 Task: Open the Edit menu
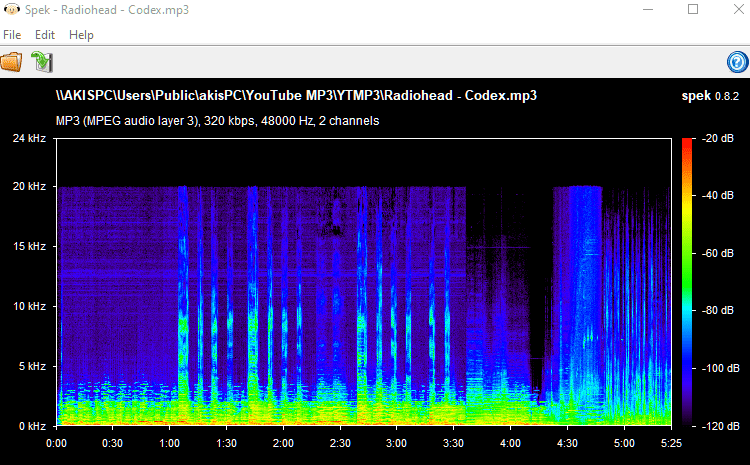click(45, 35)
